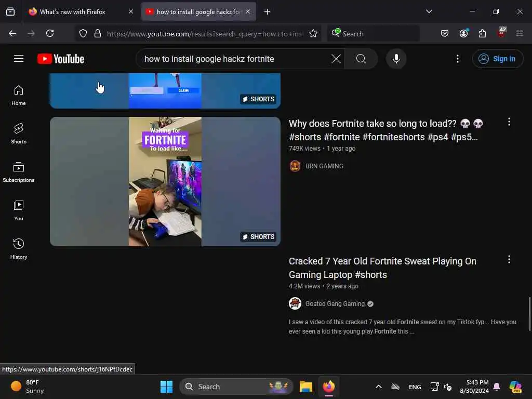
Task: Open options for 'Why does Fortnite take so long' video
Action: tap(509, 122)
